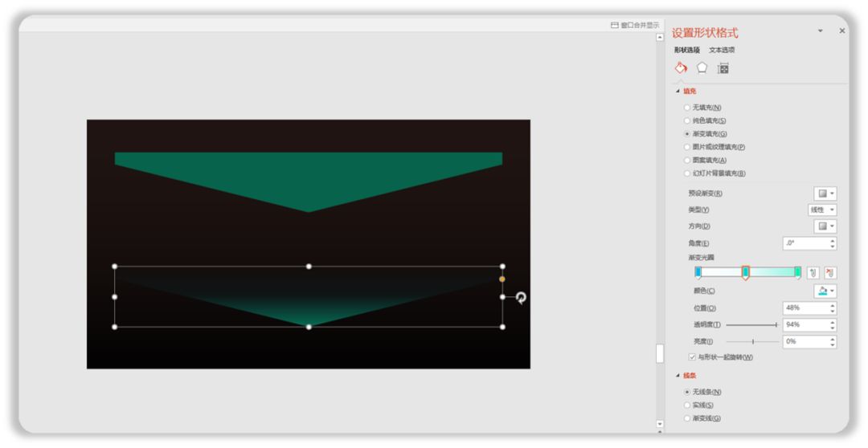
Task: Click the yellow adjustment handle on the shape
Action: tap(502, 279)
